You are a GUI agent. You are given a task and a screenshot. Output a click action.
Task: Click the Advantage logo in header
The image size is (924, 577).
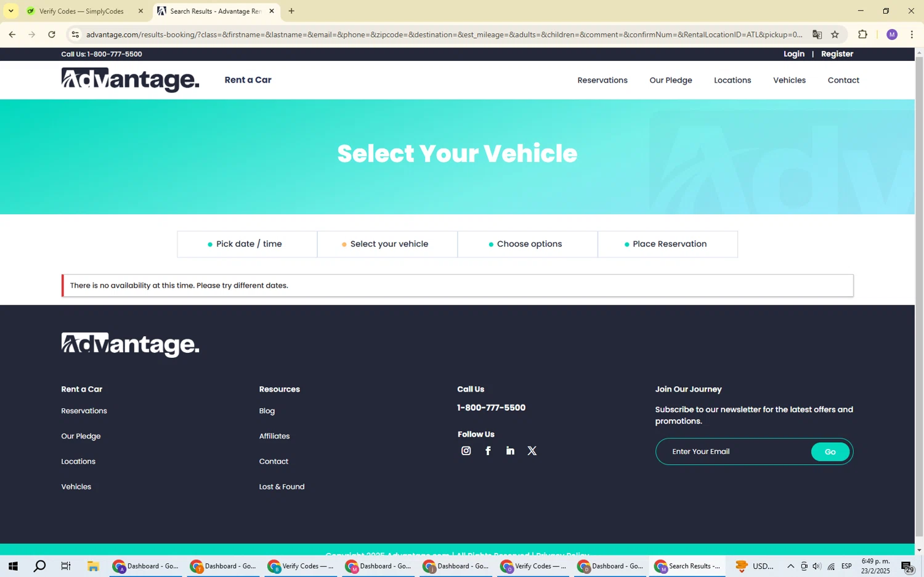130,80
